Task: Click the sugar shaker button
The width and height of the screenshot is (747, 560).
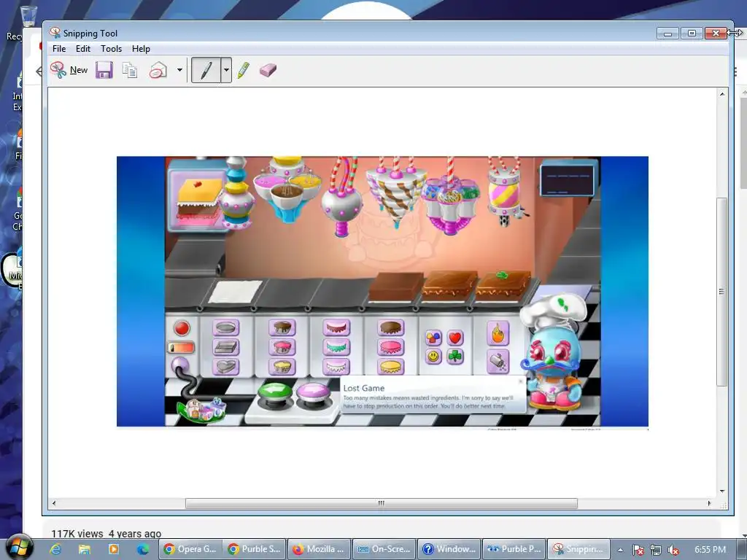Action: 498,362
